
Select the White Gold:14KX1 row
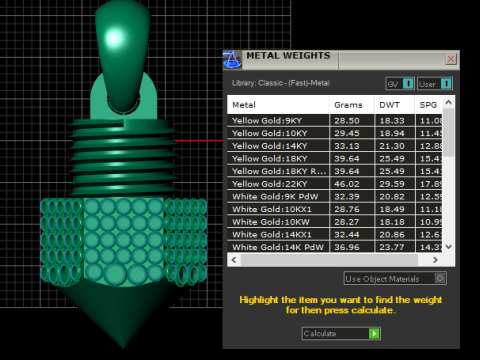335,235
